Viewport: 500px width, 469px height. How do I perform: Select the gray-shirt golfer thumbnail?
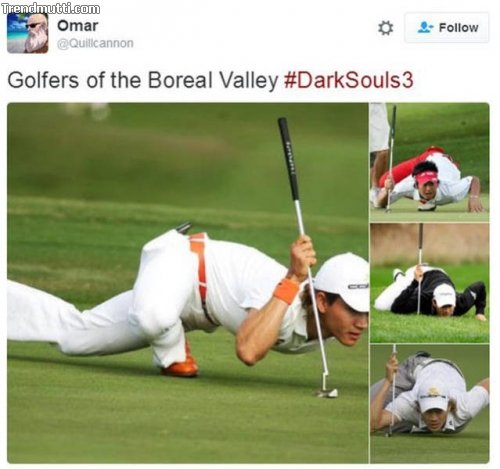(430, 404)
